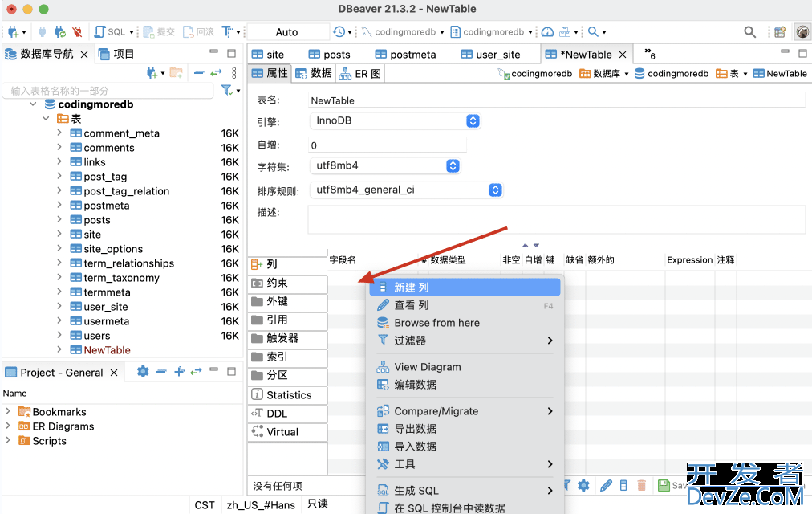This screenshot has height=514, width=812.
Task: Click the dashboard gauge icon in toolbar
Action: coord(547,31)
